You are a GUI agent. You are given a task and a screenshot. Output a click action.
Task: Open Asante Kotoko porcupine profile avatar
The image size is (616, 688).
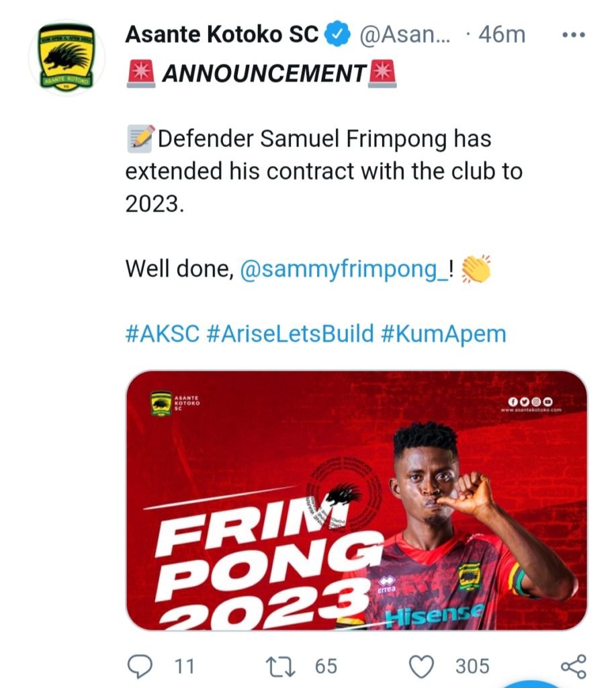tap(67, 57)
